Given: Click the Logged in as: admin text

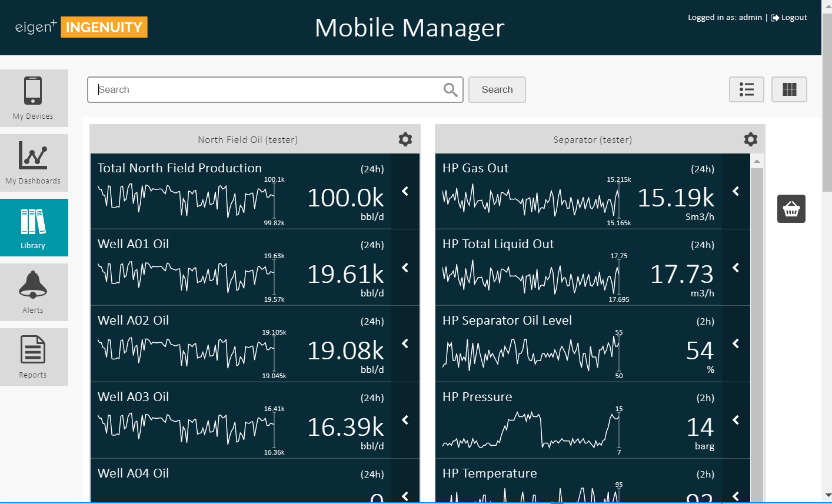Looking at the screenshot, I should [x=725, y=18].
